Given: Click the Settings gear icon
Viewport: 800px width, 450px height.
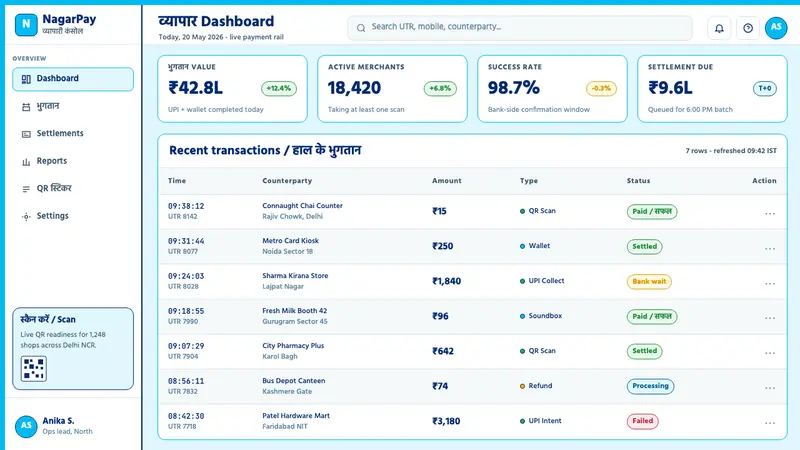Looking at the screenshot, I should 26,216.
